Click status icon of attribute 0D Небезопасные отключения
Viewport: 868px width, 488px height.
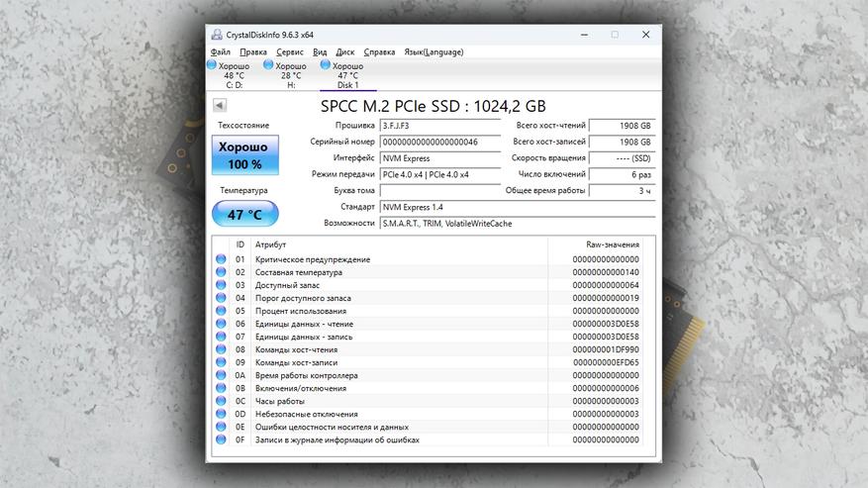221,414
